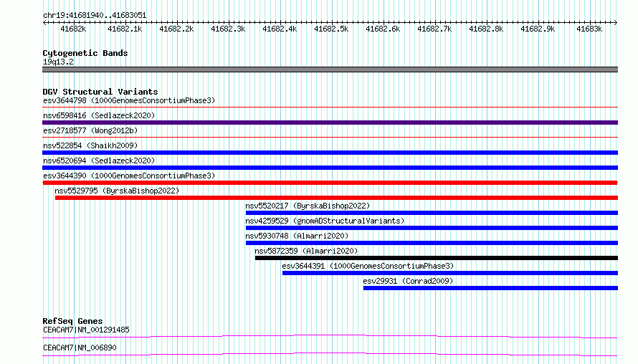Image resolution: width=638 pixels, height=364 pixels.
Task: Click the blue nsv4259529 variant bar
Action: click(432, 228)
